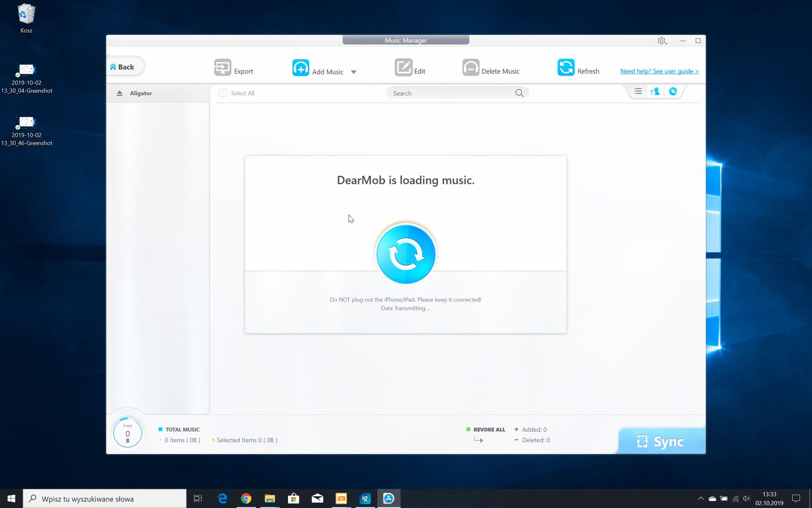Open the Action Center notifications icon
Viewport: 812px width, 508px height.
click(796, 499)
